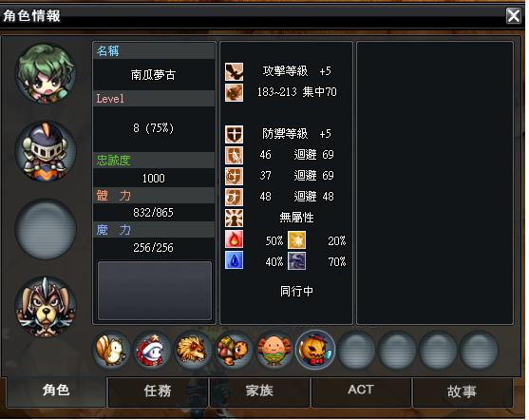
Task: Select the dog warrior character portrait
Action: point(46,307)
